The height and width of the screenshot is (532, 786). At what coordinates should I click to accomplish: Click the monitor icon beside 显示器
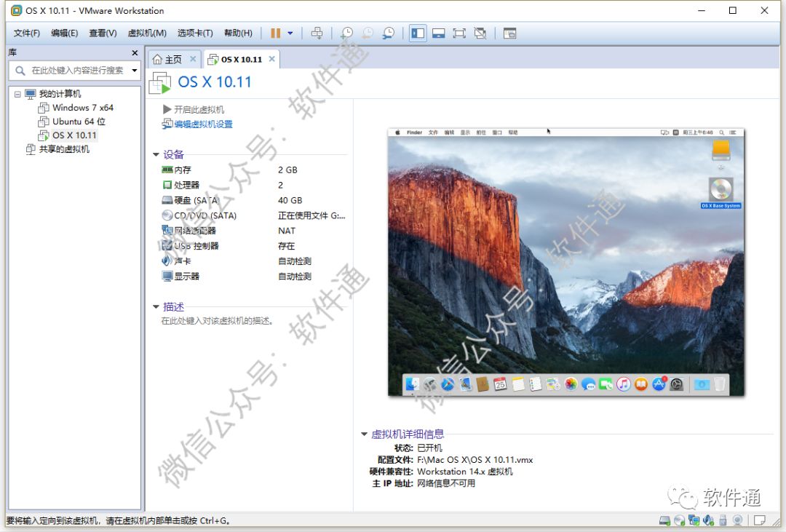167,277
